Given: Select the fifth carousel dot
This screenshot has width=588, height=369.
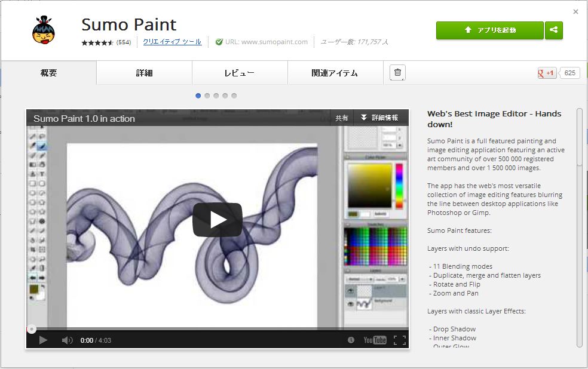Looking at the screenshot, I should coord(234,96).
